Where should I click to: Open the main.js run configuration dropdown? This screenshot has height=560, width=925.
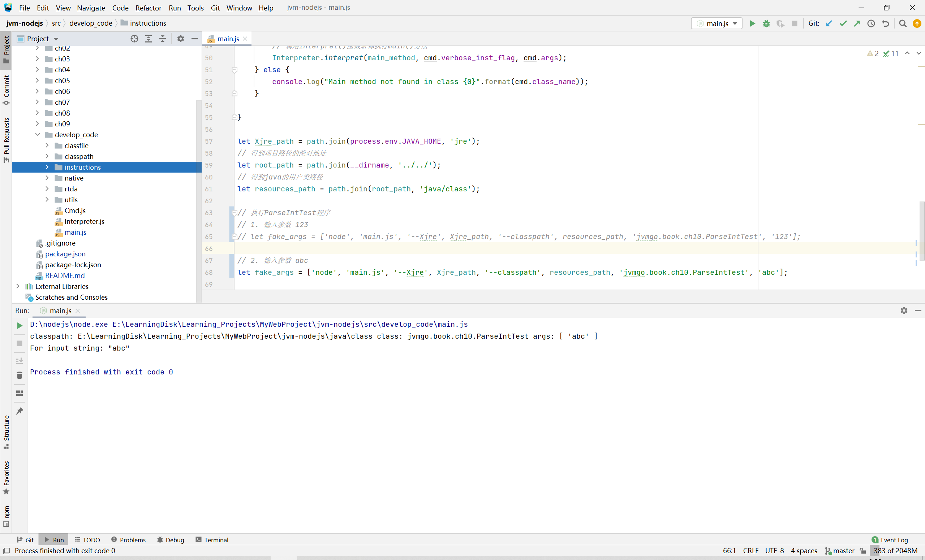pyautogui.click(x=717, y=23)
